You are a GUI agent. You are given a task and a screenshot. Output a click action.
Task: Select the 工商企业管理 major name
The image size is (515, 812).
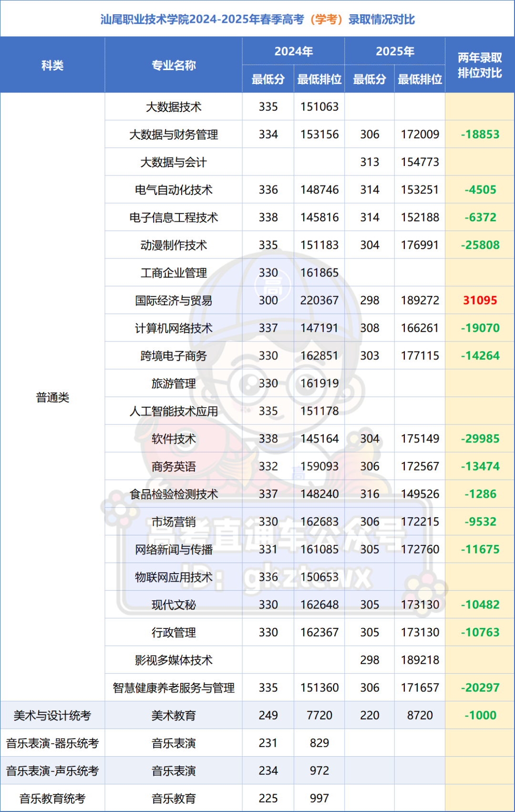pos(174,273)
